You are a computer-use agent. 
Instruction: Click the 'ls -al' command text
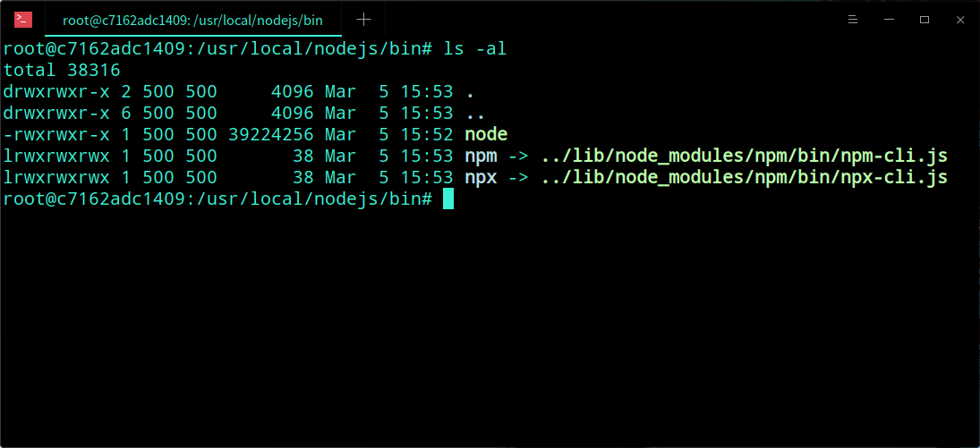(475, 48)
